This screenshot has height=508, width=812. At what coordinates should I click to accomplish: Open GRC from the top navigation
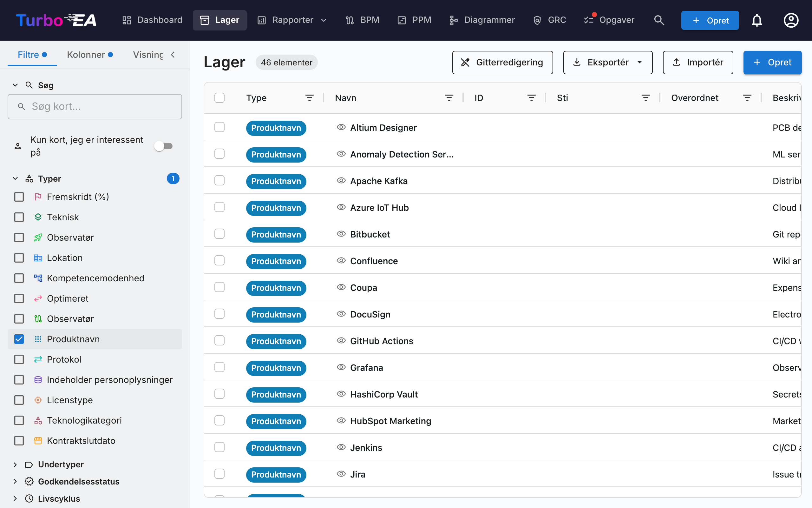point(549,20)
